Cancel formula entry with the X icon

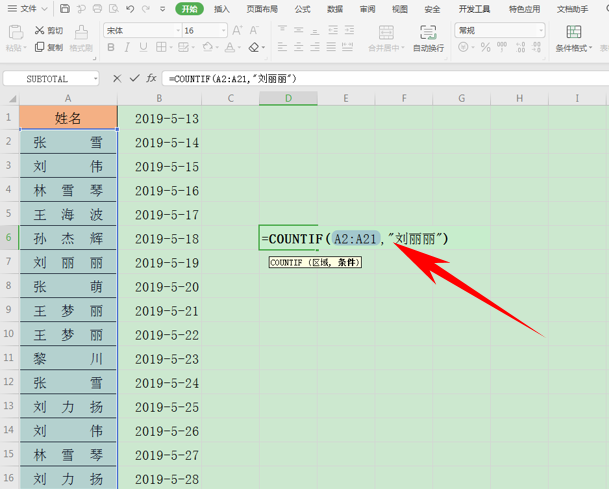[117, 78]
